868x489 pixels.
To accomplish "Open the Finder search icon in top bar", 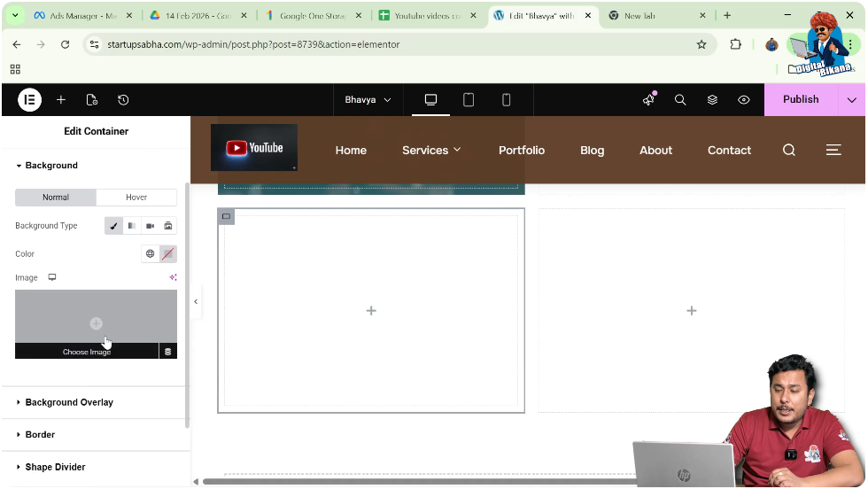I will tap(680, 100).
